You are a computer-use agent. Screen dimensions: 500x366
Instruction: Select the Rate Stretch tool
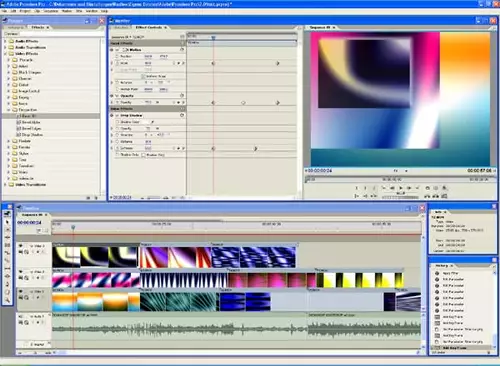7,253
